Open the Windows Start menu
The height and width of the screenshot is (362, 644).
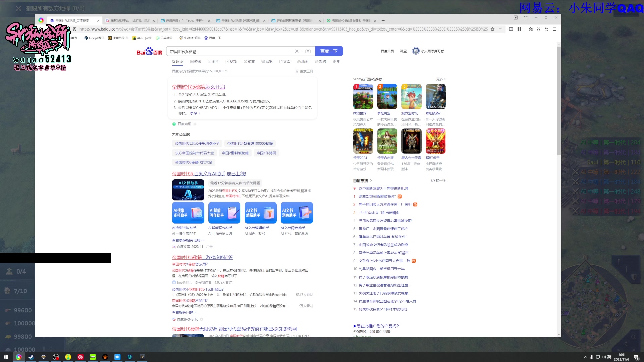click(6, 357)
